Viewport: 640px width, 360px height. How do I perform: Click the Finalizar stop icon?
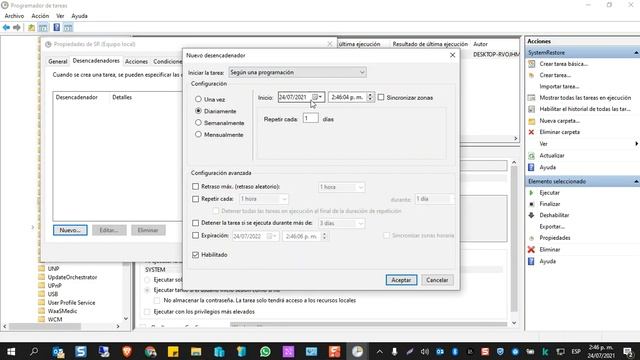click(x=531, y=204)
